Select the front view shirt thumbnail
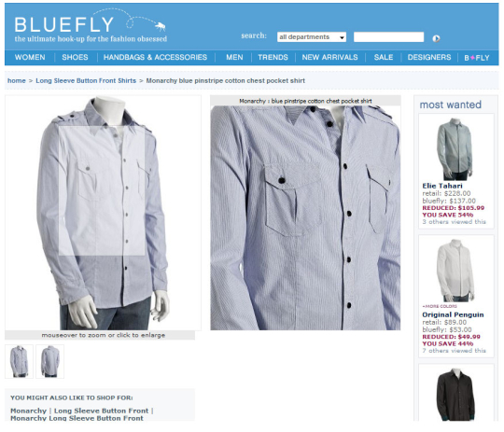 (x=19, y=361)
